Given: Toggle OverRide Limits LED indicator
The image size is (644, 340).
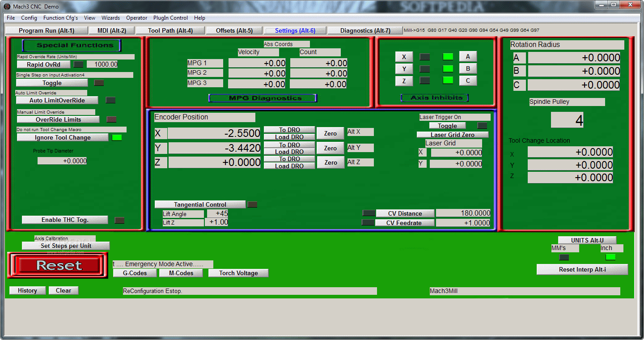Looking at the screenshot, I should tap(111, 119).
